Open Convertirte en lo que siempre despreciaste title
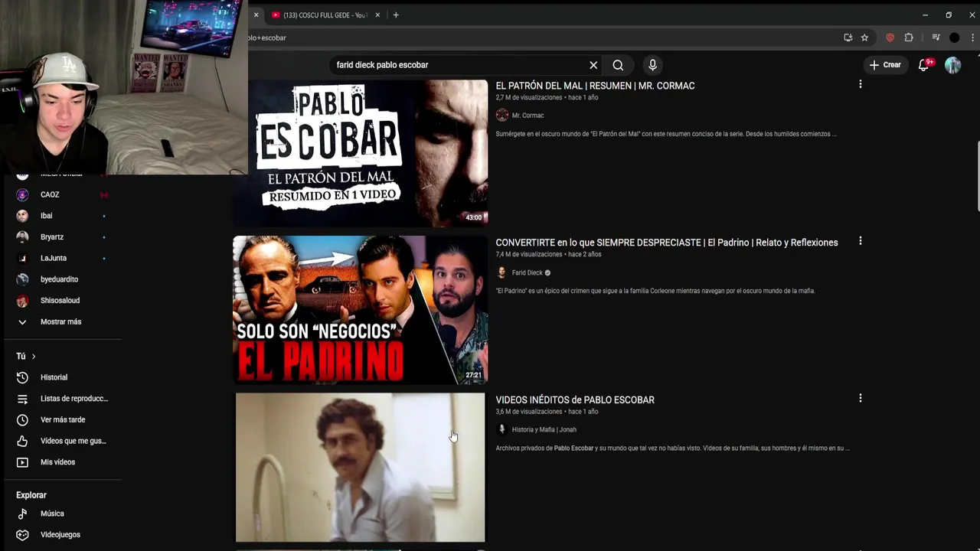 tap(666, 243)
